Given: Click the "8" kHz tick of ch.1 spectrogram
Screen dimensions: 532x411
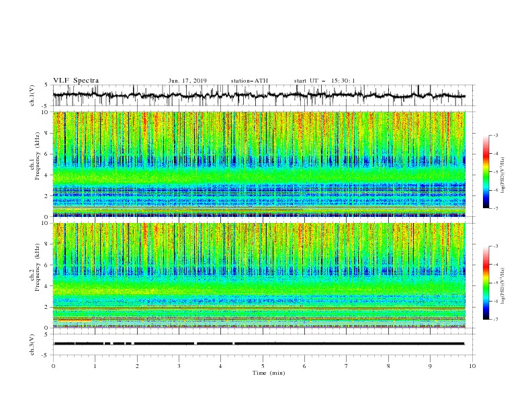Looking at the screenshot, I should [x=47, y=133].
